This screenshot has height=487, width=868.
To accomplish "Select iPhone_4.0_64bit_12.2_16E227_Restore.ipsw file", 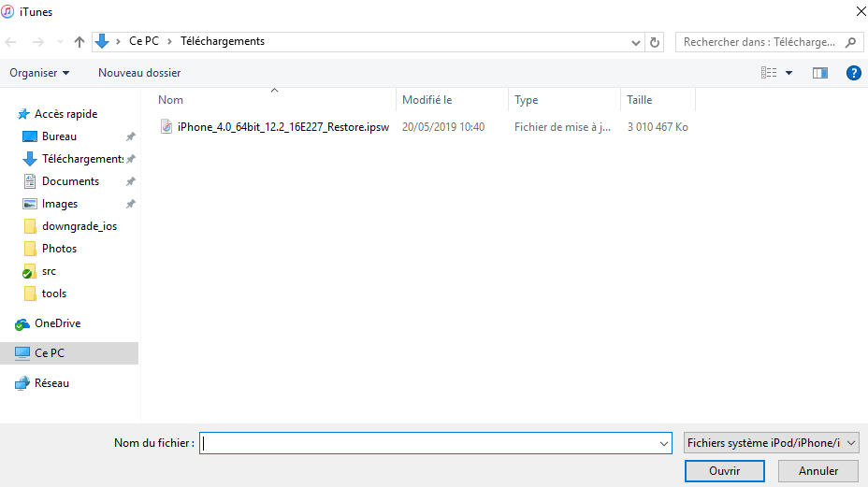I will click(282, 127).
